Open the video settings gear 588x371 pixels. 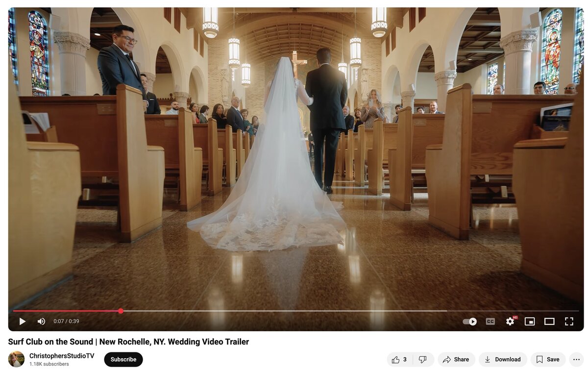point(510,322)
